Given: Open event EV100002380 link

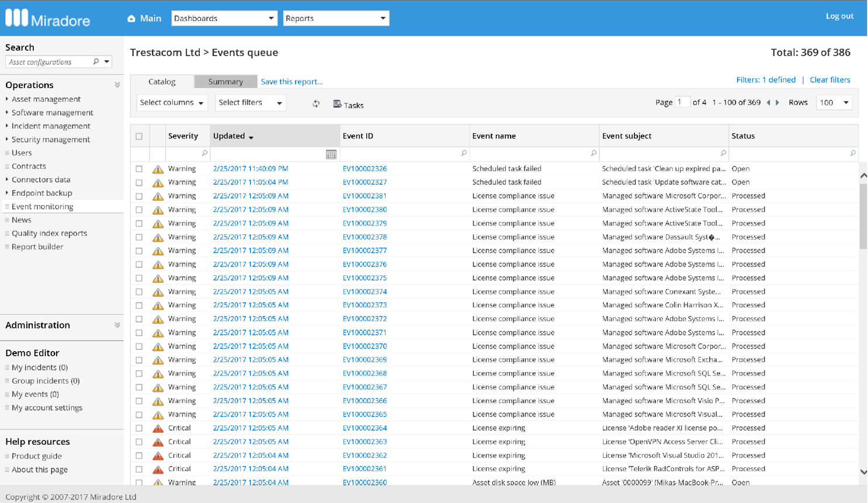Looking at the screenshot, I should [364, 210].
